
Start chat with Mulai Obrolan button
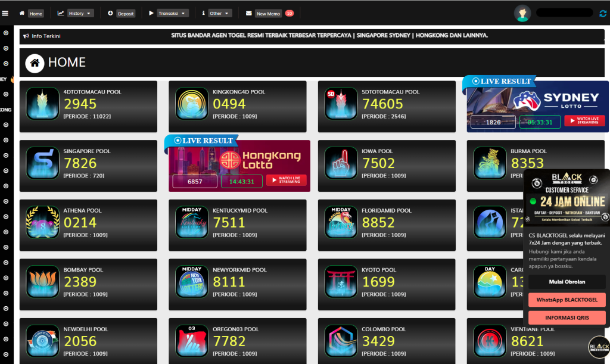(x=567, y=282)
